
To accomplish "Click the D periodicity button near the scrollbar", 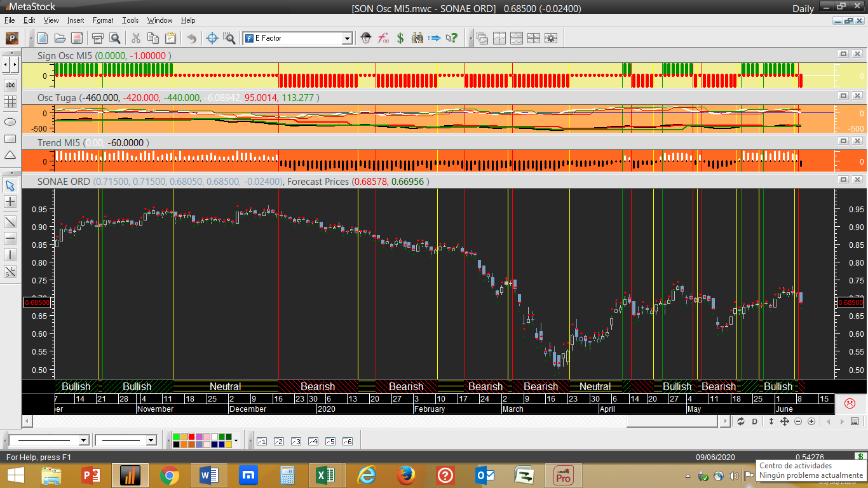I will point(755,421).
